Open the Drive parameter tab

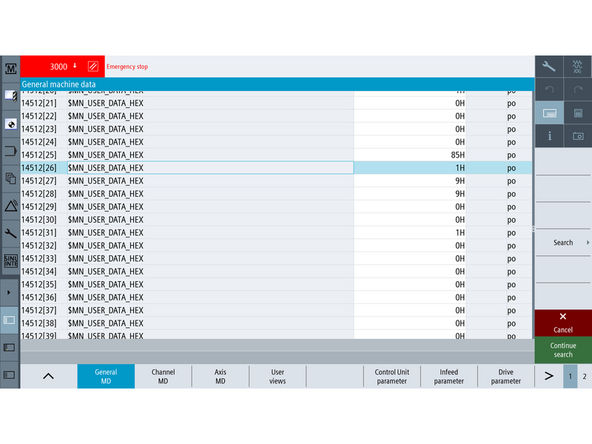point(506,376)
